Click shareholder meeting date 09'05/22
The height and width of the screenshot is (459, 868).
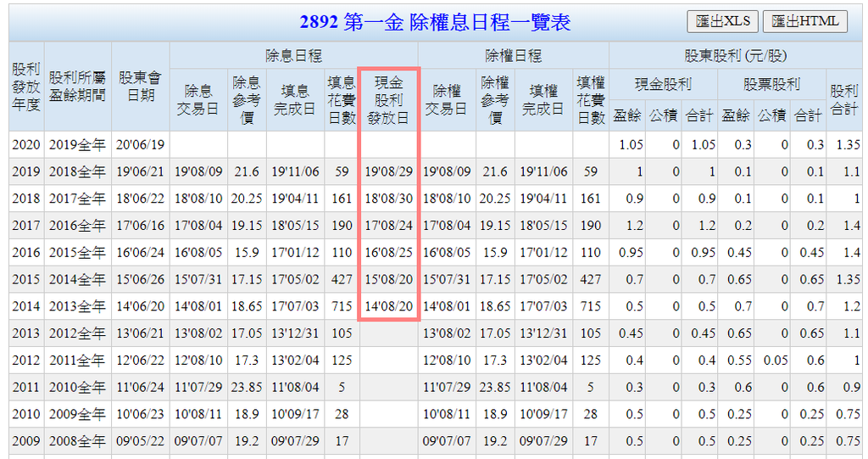[141, 441]
